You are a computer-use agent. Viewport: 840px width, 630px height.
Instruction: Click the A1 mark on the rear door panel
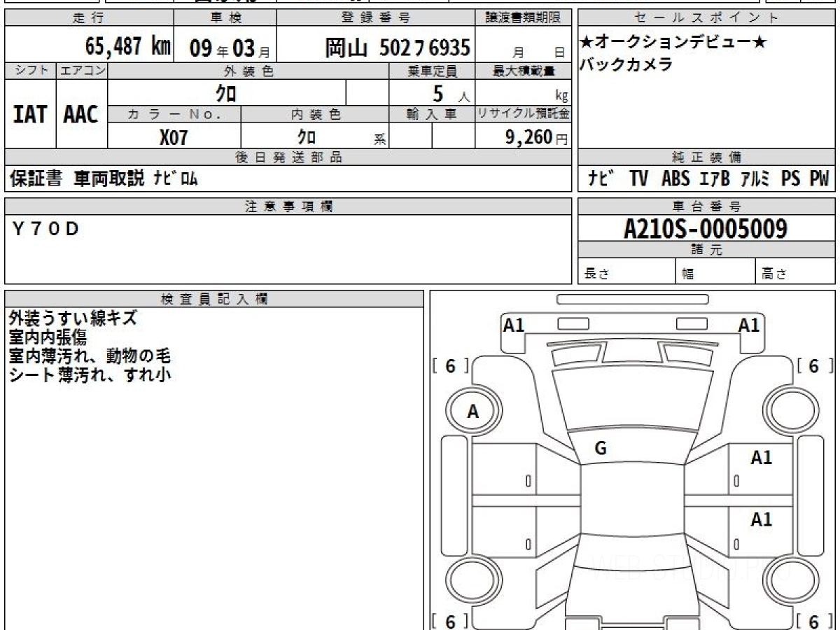click(x=761, y=520)
